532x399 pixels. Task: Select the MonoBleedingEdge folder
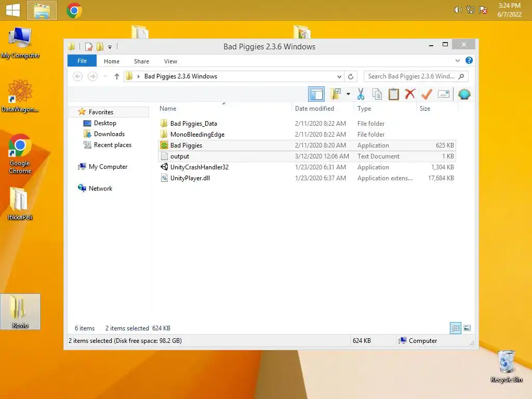(307, 135)
